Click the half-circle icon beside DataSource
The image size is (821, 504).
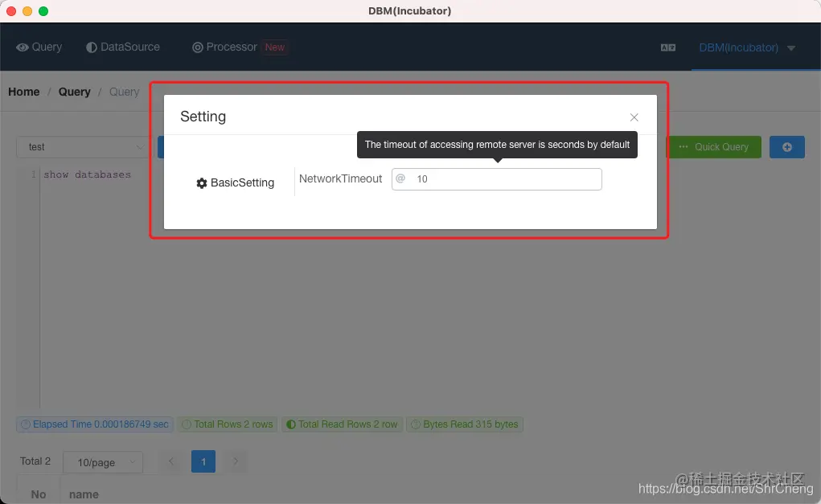click(x=92, y=47)
